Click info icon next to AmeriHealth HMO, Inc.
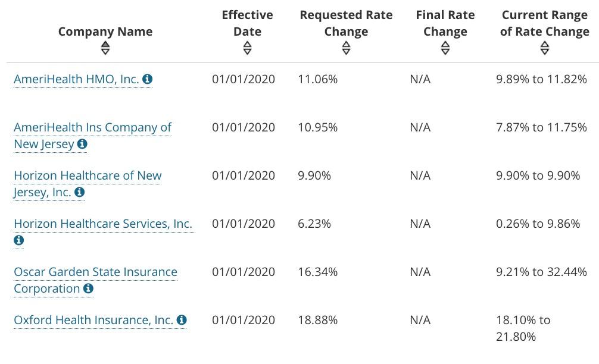The width and height of the screenshot is (599, 364). click(148, 79)
